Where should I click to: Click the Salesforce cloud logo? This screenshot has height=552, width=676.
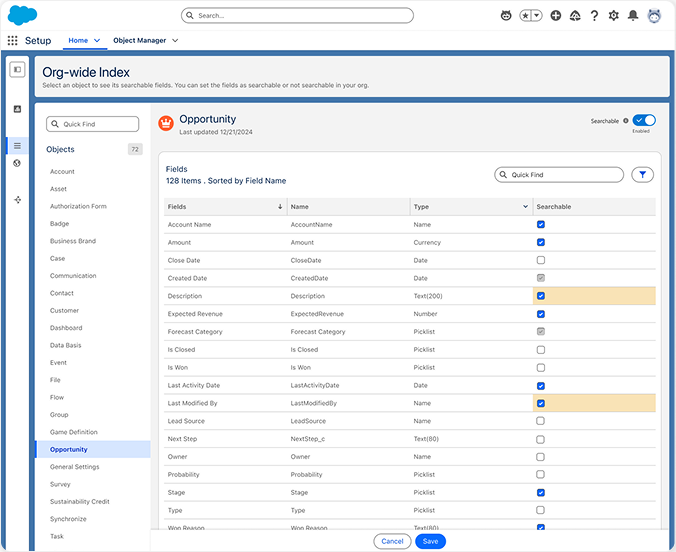(22, 16)
